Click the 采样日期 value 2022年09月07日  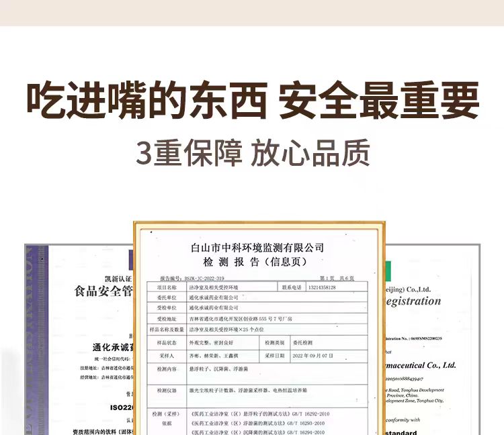click(312, 356)
